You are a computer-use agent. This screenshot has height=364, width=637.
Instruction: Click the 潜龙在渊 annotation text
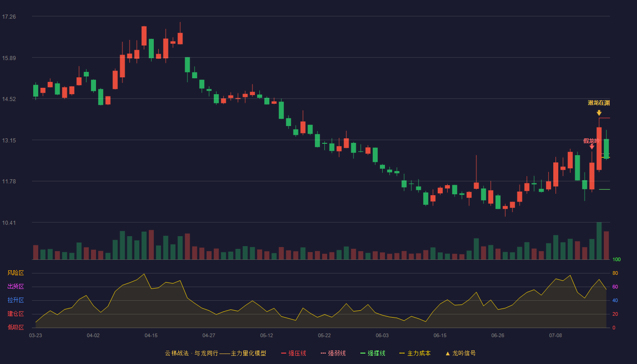599,103
